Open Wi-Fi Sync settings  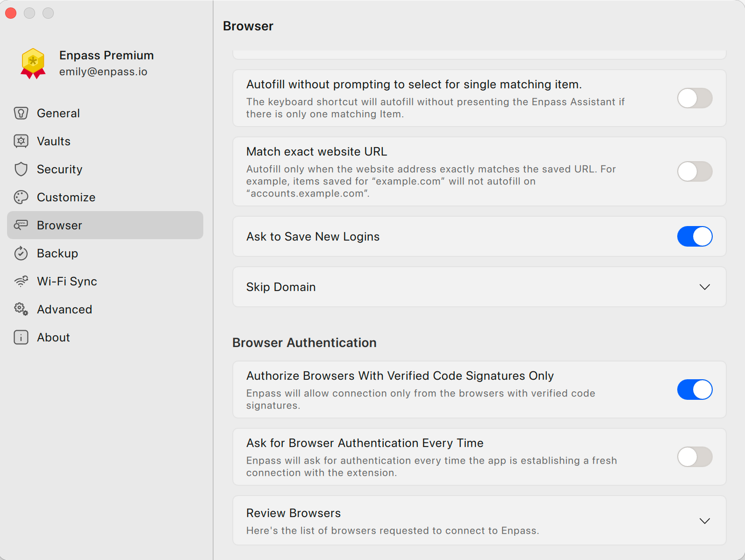pos(105,281)
